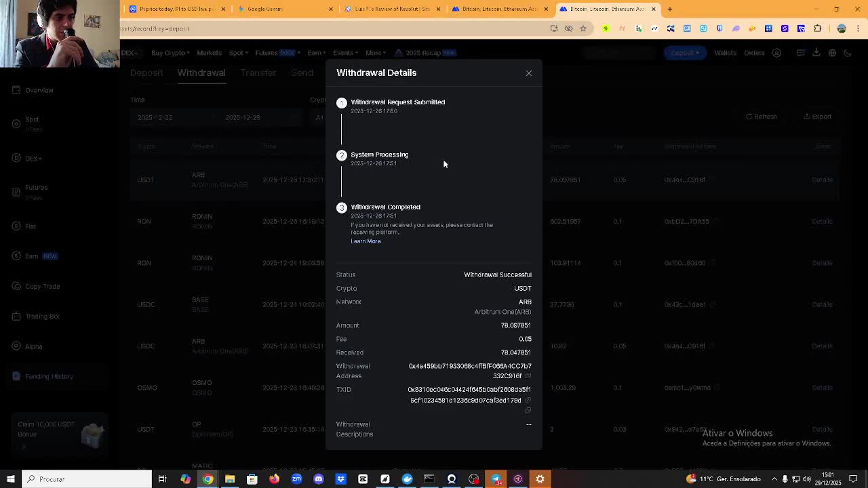Screen dimensions: 868x488
Task: Select the Withdrawal tab
Action: click(201, 73)
